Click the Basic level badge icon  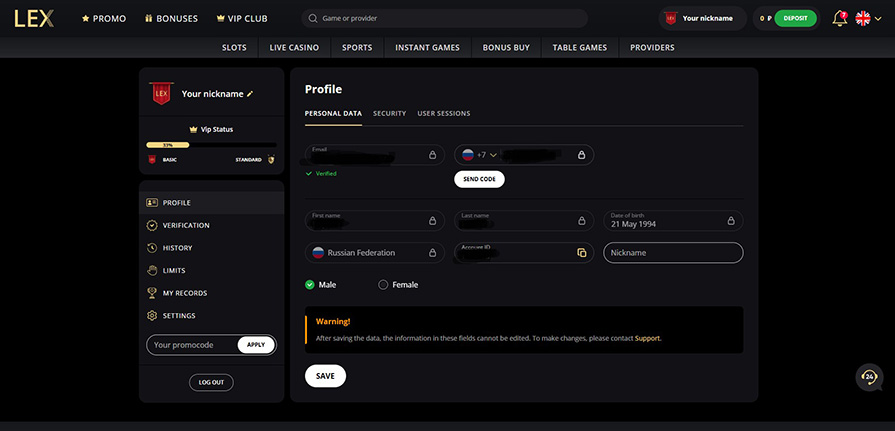(152, 160)
